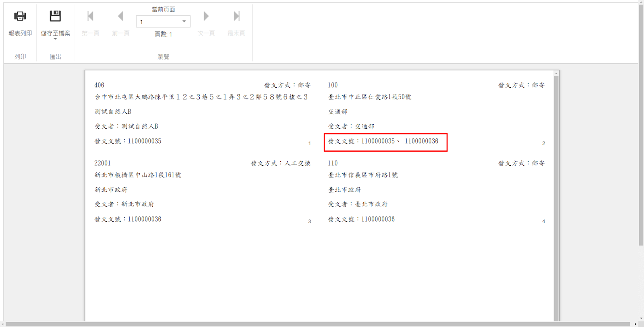The width and height of the screenshot is (644, 327).
Task: Go to 第一頁 using first-page icon
Action: [x=90, y=16]
